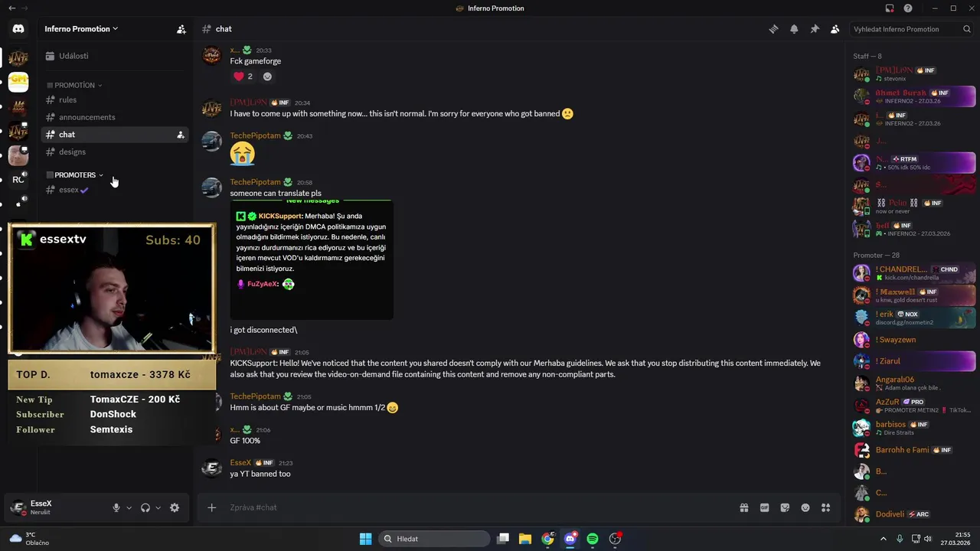Open Discord direct messages home icon
This screenshot has height=551, width=980.
[x=18, y=28]
